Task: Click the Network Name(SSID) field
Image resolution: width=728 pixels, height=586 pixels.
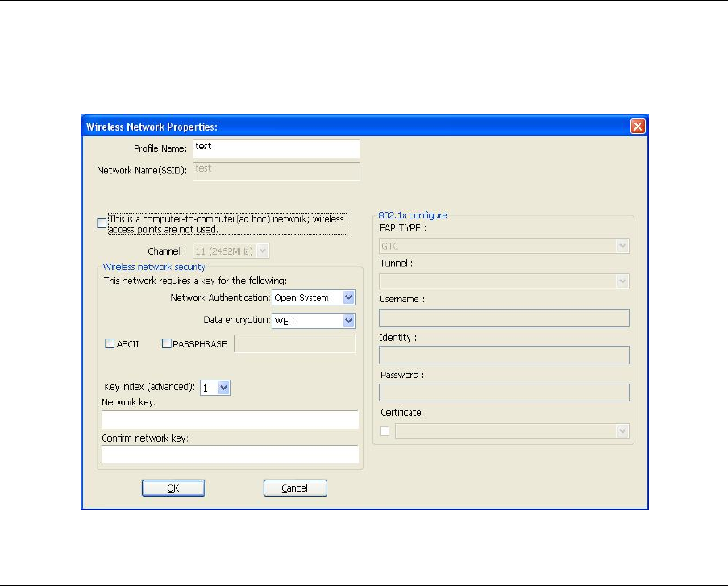Action: (277, 171)
